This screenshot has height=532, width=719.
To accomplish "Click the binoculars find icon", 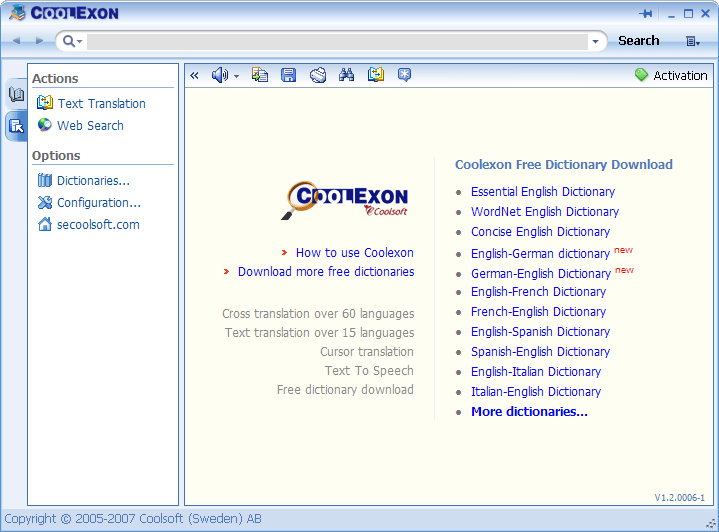I will point(346,75).
